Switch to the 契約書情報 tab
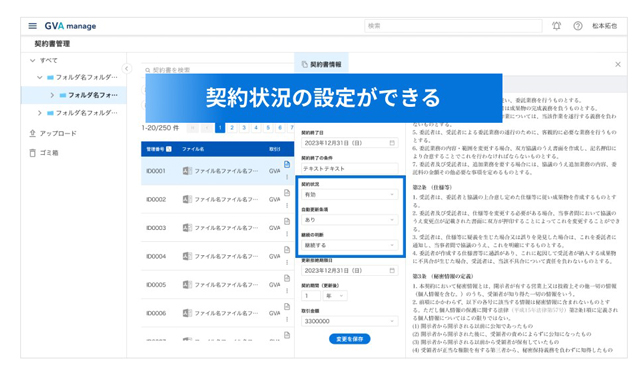 (x=321, y=64)
